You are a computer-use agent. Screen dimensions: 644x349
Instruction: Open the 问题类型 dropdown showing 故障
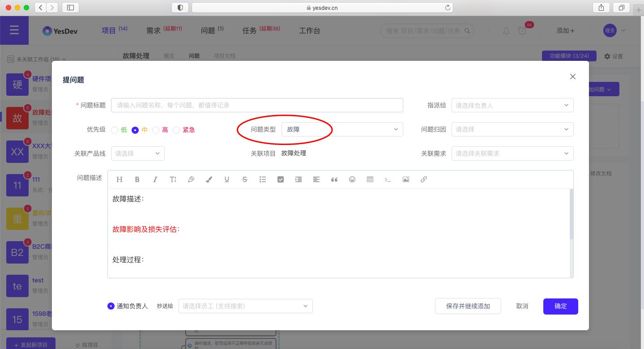[x=342, y=129]
